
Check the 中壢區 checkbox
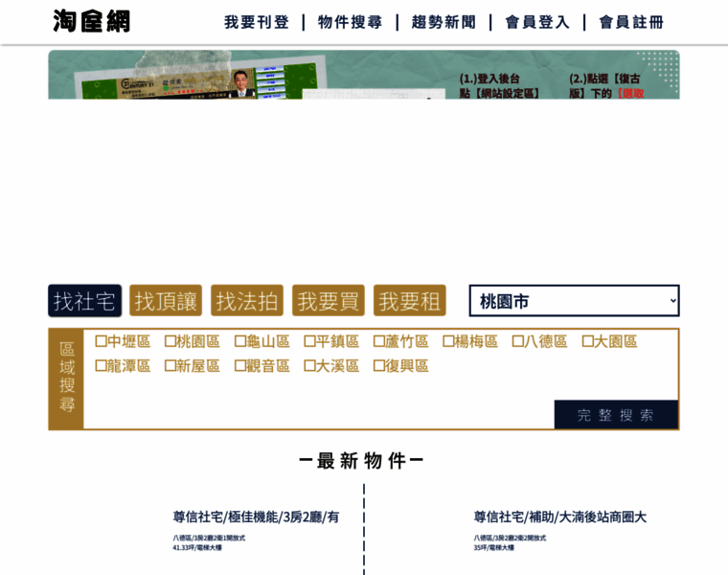(x=101, y=341)
